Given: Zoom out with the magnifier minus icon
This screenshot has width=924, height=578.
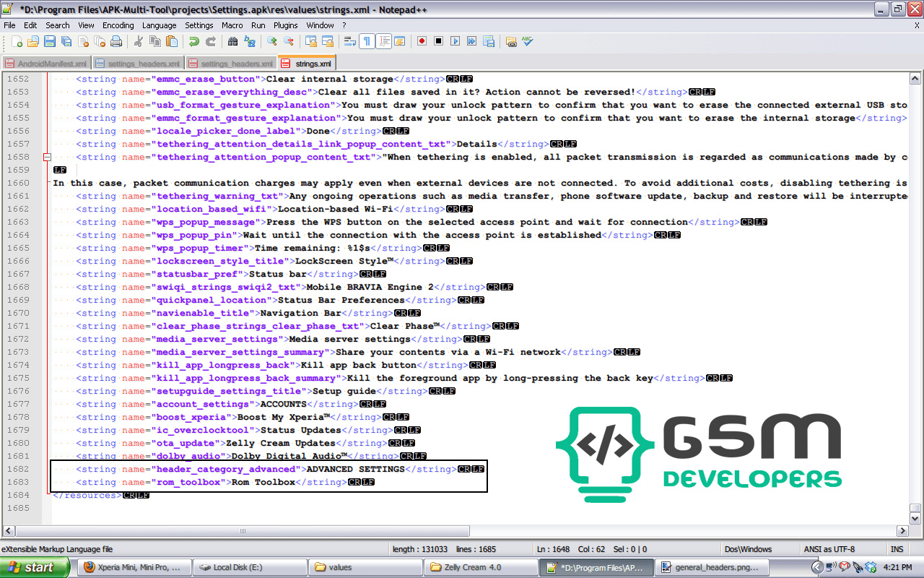Looking at the screenshot, I should [x=289, y=41].
